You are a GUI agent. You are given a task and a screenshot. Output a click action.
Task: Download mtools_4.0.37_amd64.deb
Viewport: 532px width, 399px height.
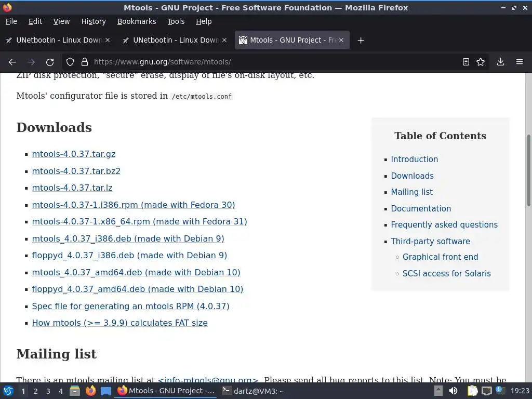click(136, 272)
